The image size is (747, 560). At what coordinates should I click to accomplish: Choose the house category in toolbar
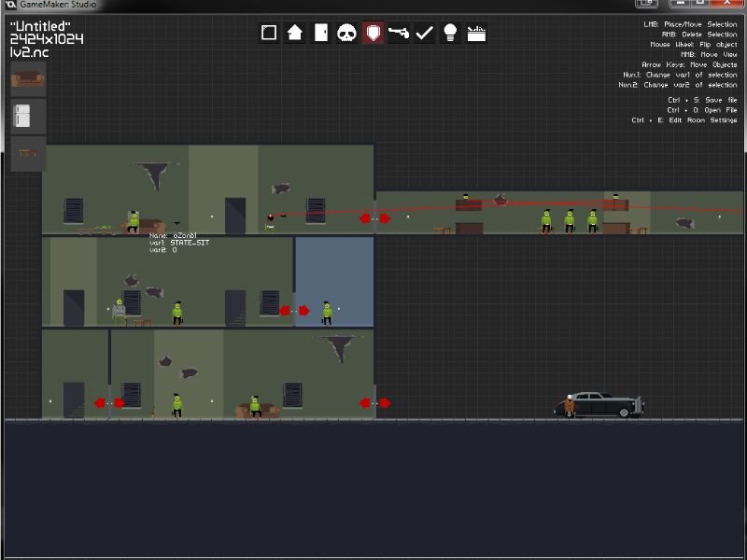(295, 33)
